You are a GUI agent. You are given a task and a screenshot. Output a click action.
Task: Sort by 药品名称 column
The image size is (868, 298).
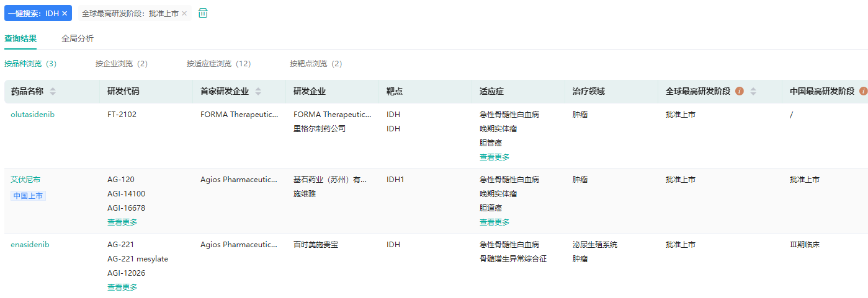point(53,92)
